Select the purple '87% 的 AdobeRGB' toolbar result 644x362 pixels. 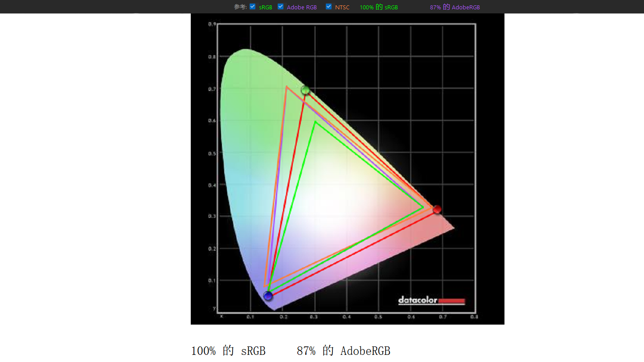[455, 8]
